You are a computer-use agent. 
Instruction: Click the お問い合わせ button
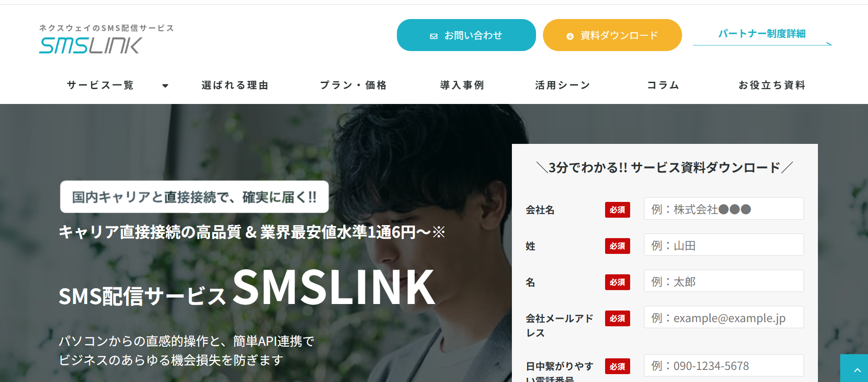pyautogui.click(x=466, y=35)
